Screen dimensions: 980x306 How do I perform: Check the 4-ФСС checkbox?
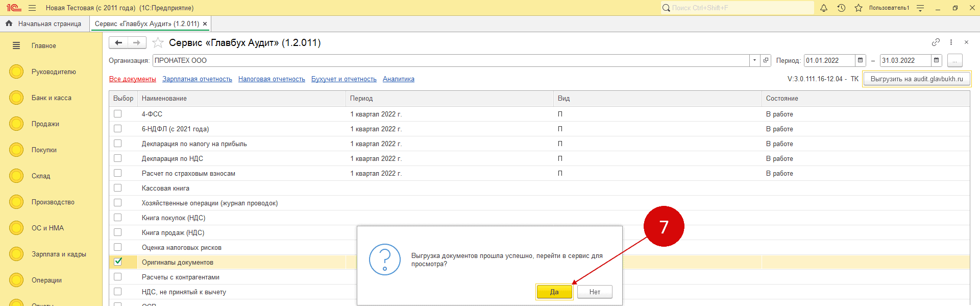(118, 114)
